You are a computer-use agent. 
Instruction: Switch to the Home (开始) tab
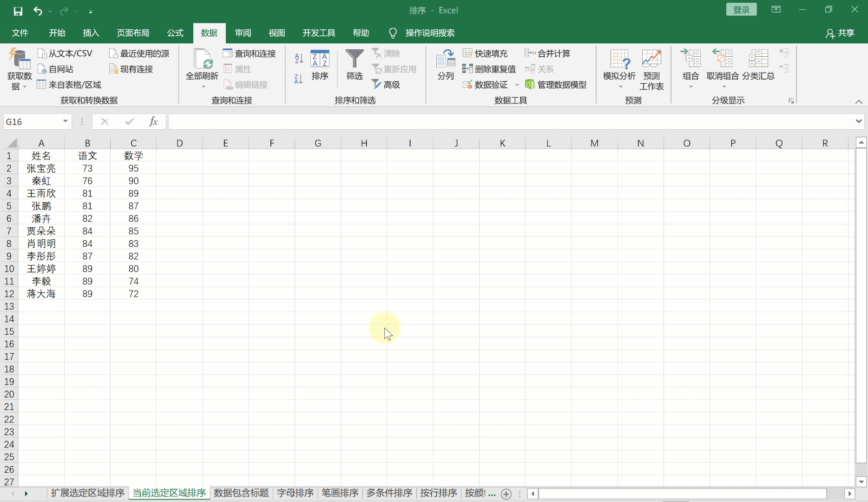(57, 33)
